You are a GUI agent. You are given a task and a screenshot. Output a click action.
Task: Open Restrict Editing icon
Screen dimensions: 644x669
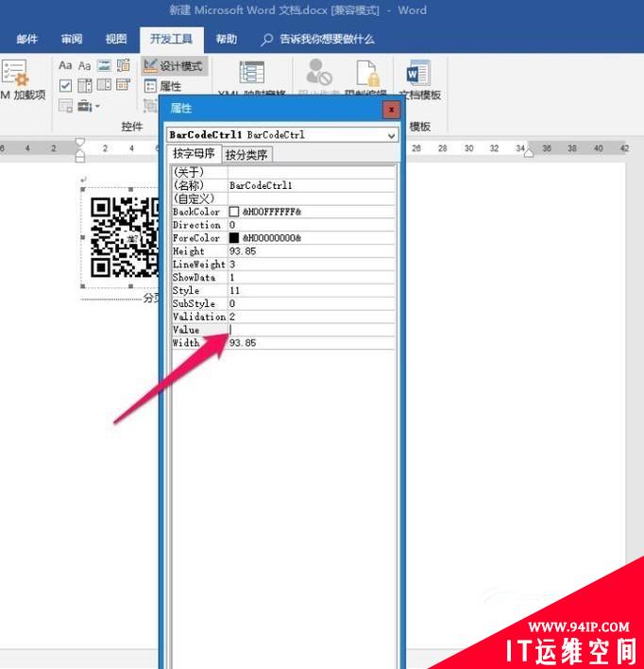point(367,73)
